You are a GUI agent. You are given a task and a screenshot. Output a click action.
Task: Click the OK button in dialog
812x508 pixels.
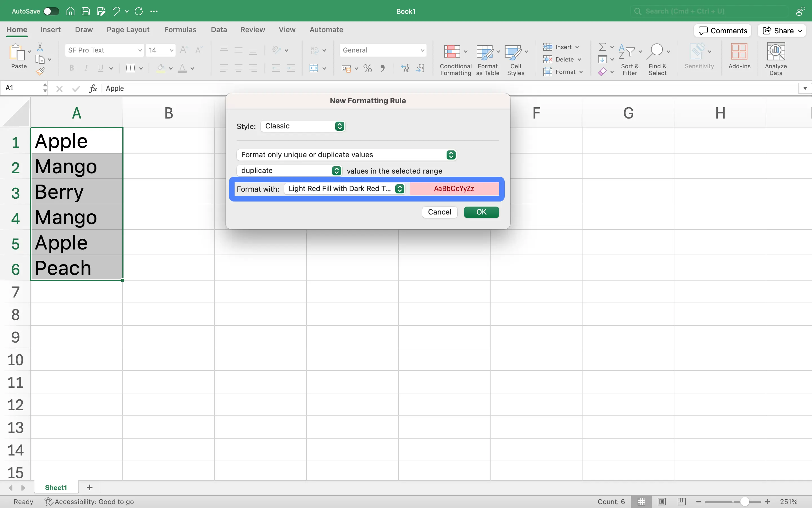[x=481, y=212]
